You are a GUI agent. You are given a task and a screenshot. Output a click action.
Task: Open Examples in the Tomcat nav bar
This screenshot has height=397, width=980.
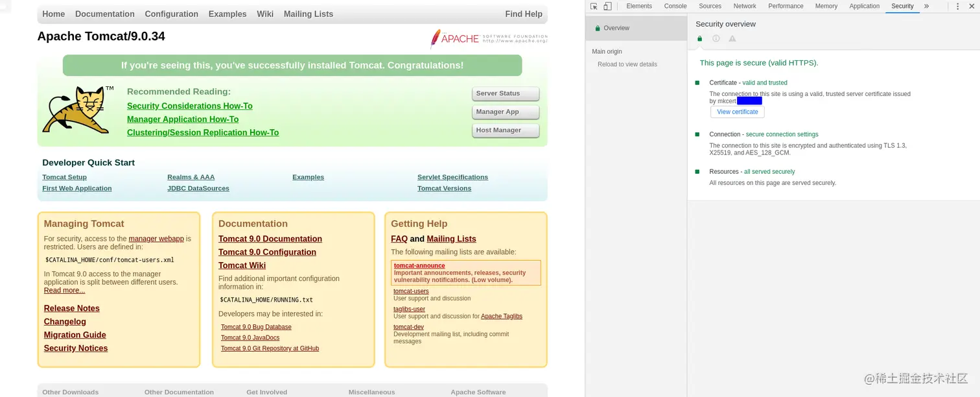tap(227, 14)
